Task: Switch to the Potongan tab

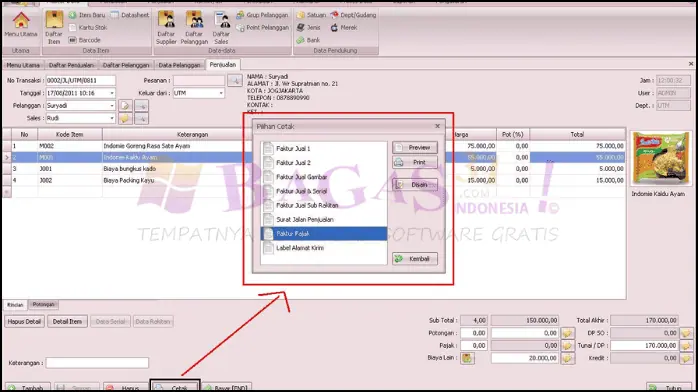Action: point(43,304)
